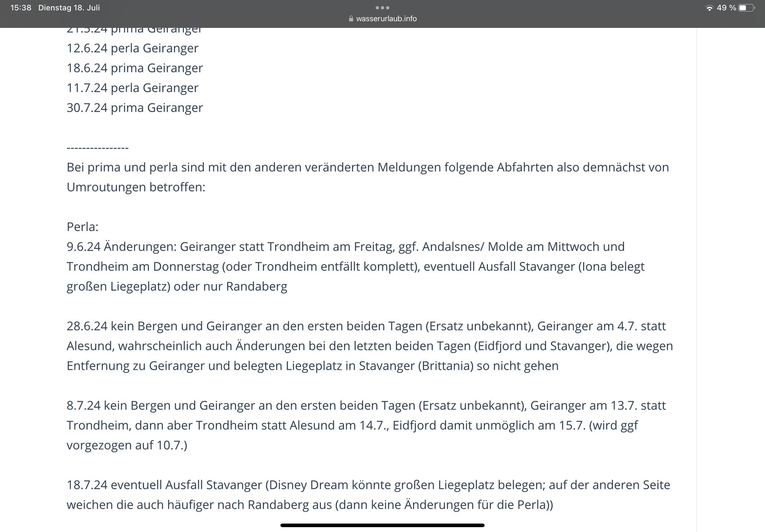Click the Wi-Fi status icon

point(709,8)
